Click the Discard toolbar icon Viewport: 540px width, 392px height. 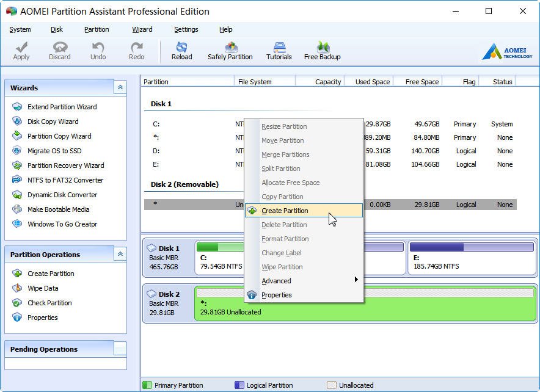point(60,47)
